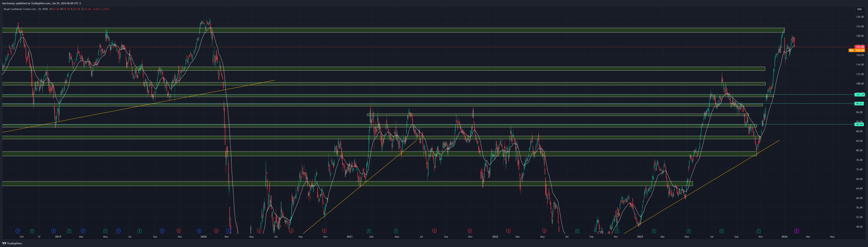Viewport: 868px width, 247px height.
Task: Click the 48.00 price axis label
Action: click(860, 227)
